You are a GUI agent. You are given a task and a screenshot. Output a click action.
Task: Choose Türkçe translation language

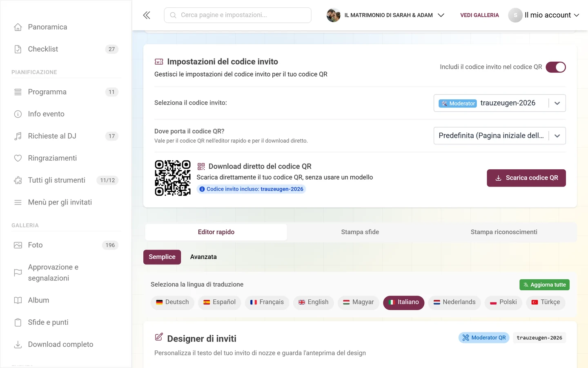(546, 302)
